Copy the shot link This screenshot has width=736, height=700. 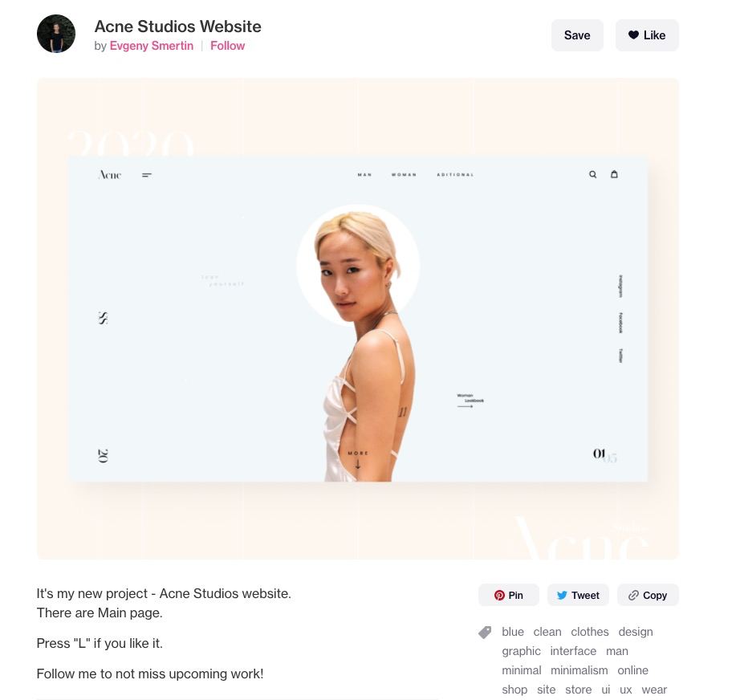[648, 595]
